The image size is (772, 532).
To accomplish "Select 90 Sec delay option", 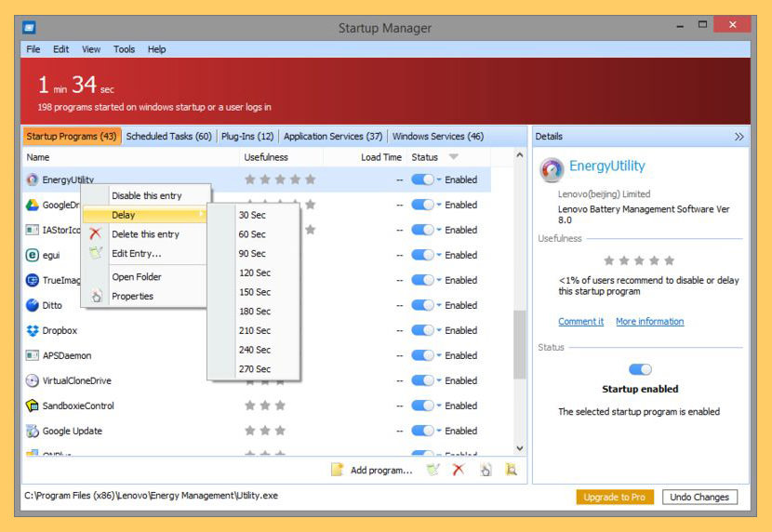I will tap(252, 254).
